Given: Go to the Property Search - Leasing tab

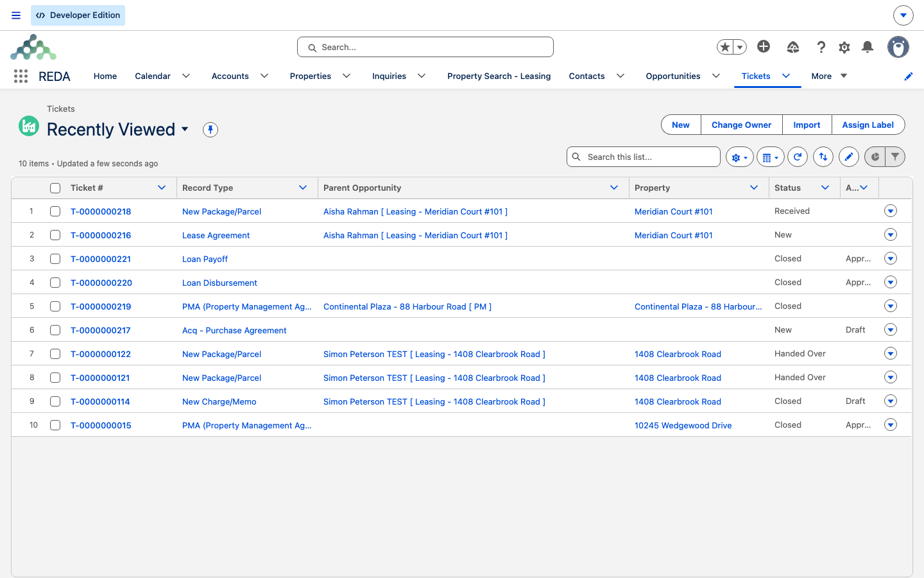Looking at the screenshot, I should (499, 76).
